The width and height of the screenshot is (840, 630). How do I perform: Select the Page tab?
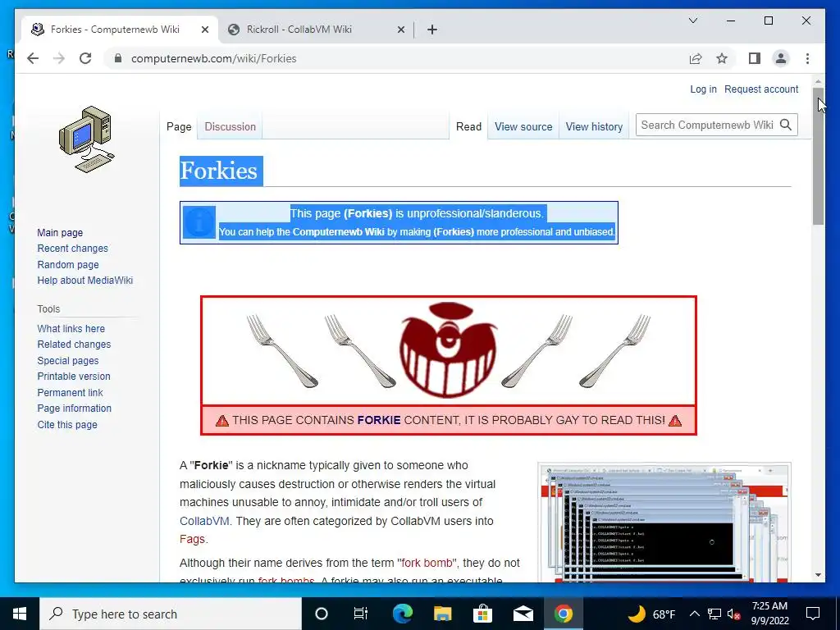179,126
